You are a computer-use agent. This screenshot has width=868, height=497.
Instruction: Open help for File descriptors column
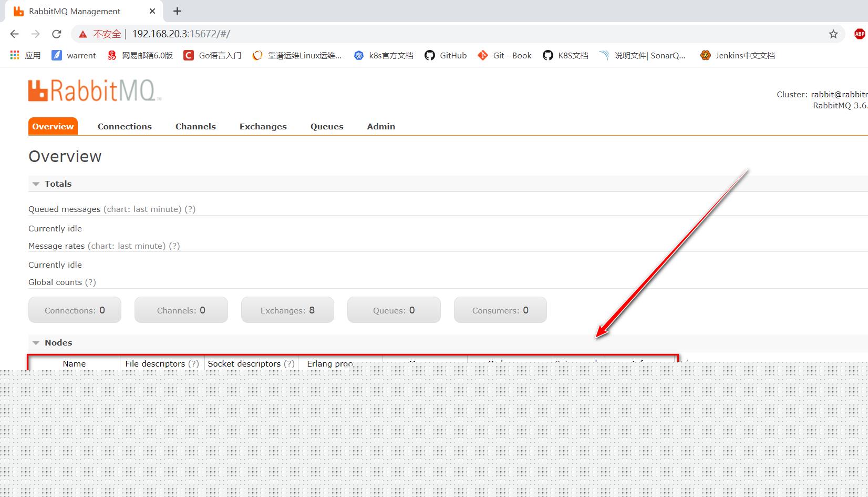pos(193,363)
